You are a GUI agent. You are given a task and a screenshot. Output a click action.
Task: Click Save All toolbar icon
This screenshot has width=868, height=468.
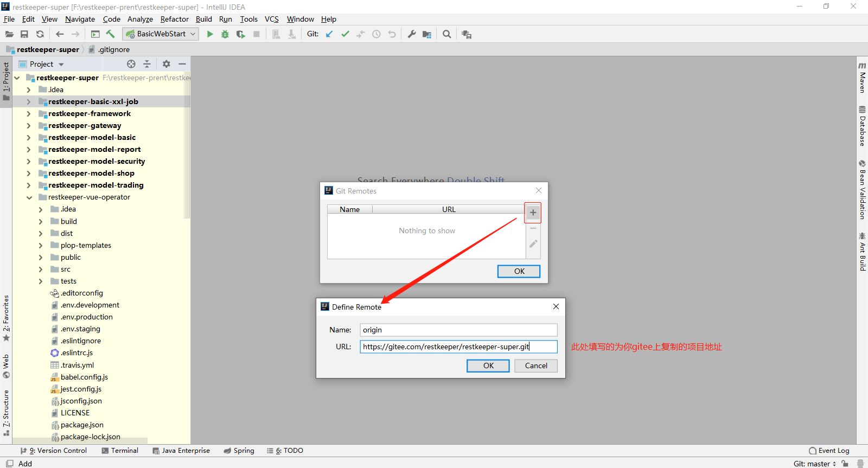pyautogui.click(x=24, y=34)
